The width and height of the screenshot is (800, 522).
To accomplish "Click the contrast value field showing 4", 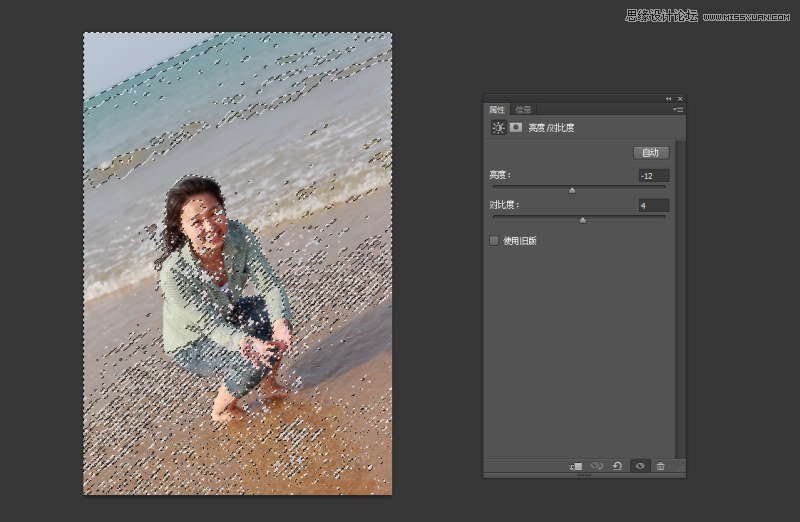I will tap(654, 206).
